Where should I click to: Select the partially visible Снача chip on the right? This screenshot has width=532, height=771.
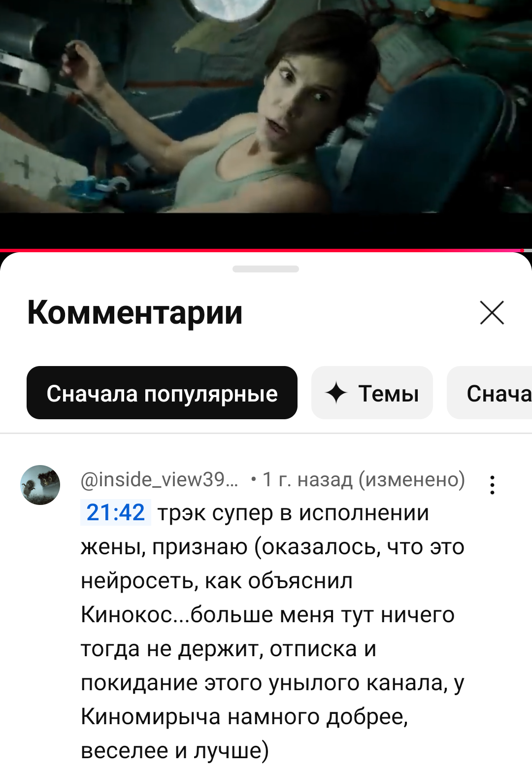[x=489, y=393]
